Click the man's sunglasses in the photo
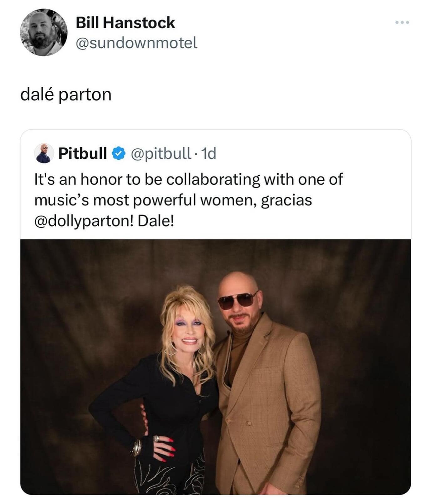 coord(237,300)
